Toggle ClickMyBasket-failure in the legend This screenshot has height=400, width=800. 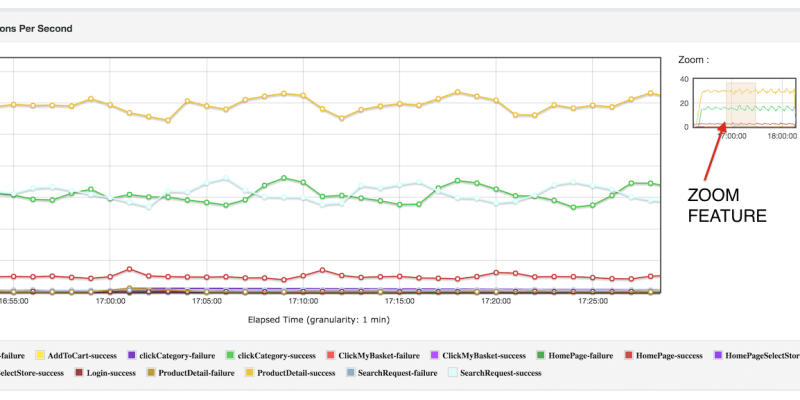pos(379,356)
